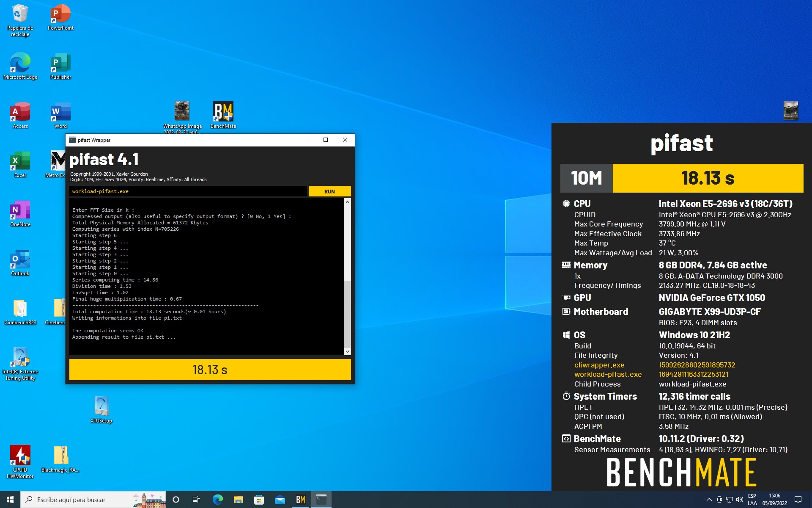Open the Blackmagic_RA zip archive icon
Viewport: 812px width, 508px height.
60,459
